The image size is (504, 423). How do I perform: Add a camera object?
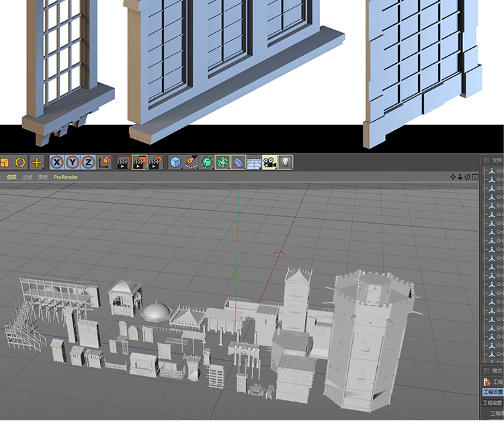tap(269, 162)
